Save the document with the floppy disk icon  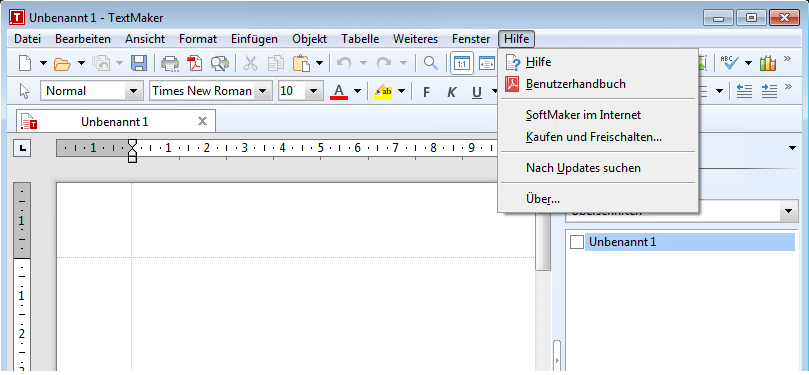(139, 63)
